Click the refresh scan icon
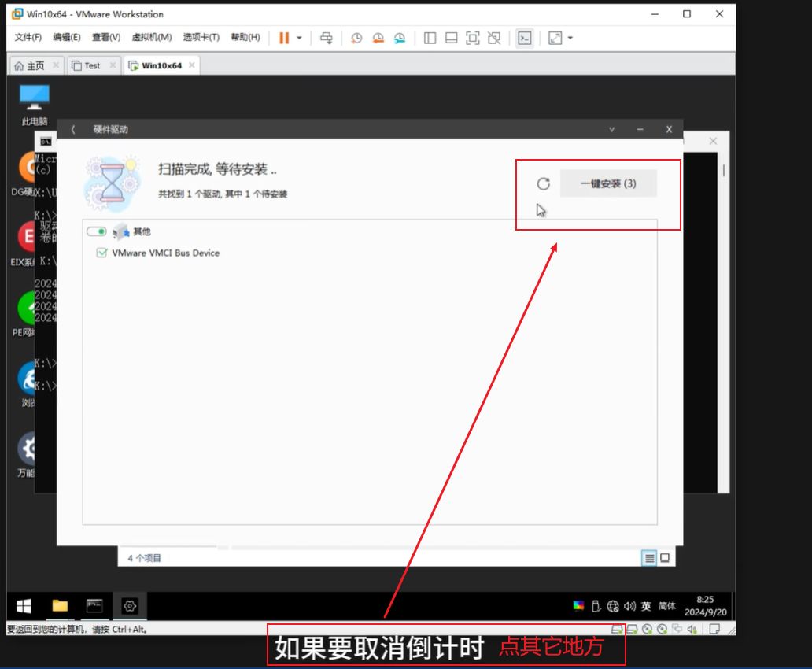The image size is (812, 669). point(543,184)
